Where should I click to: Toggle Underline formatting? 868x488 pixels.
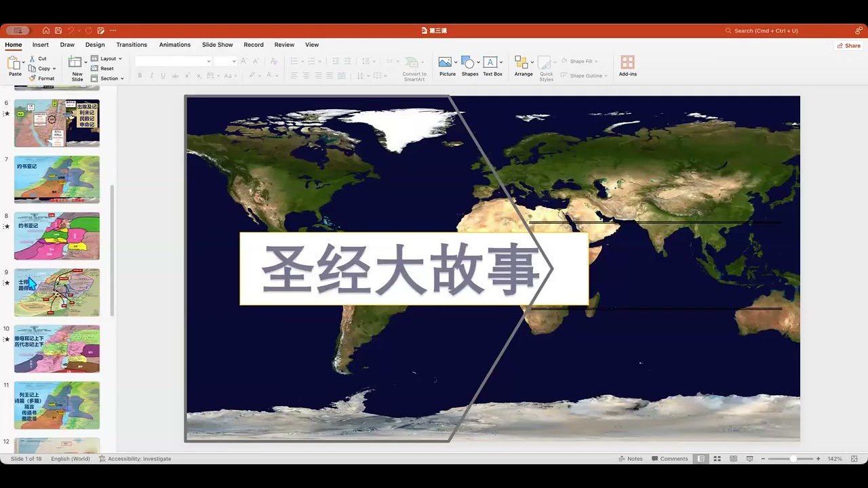163,75
